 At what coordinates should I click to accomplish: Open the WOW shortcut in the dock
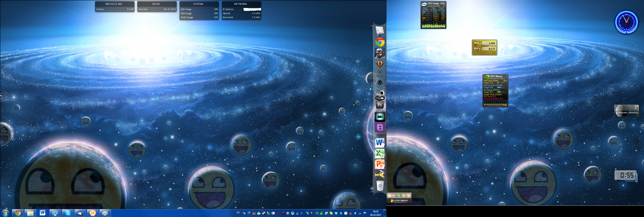click(x=380, y=73)
